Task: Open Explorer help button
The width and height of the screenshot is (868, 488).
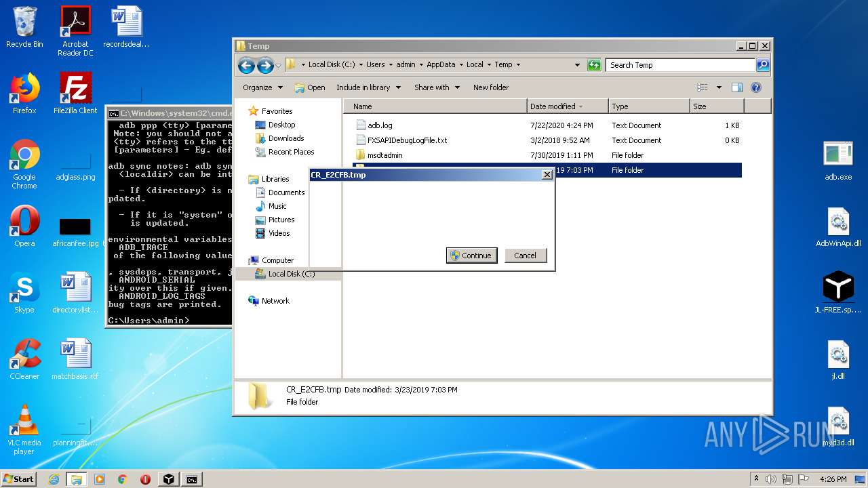Action: pos(756,87)
